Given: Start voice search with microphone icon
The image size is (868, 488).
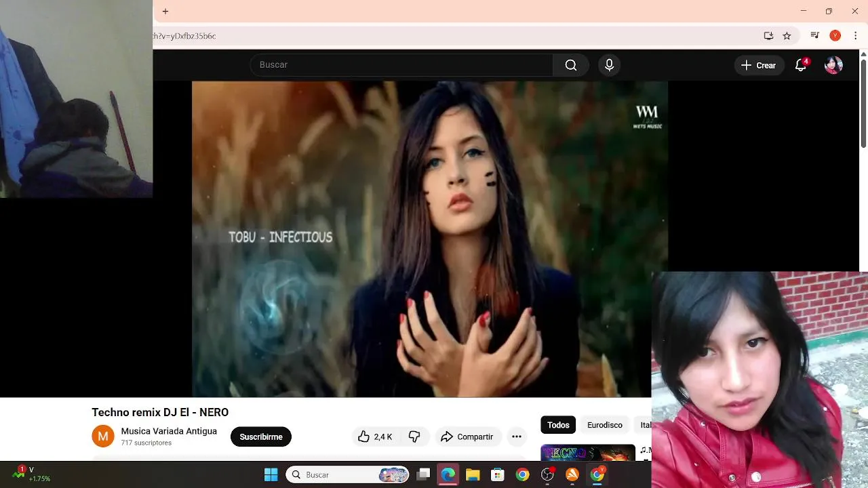Looking at the screenshot, I should (x=609, y=65).
